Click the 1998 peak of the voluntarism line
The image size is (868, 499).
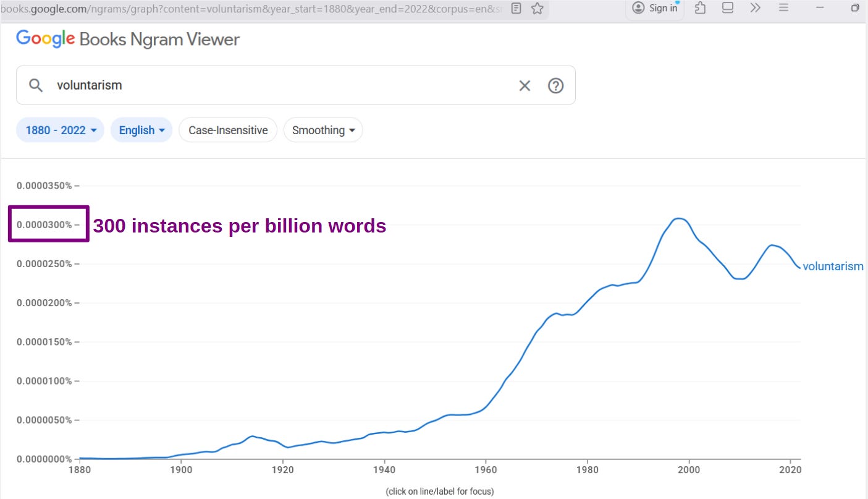click(678, 218)
